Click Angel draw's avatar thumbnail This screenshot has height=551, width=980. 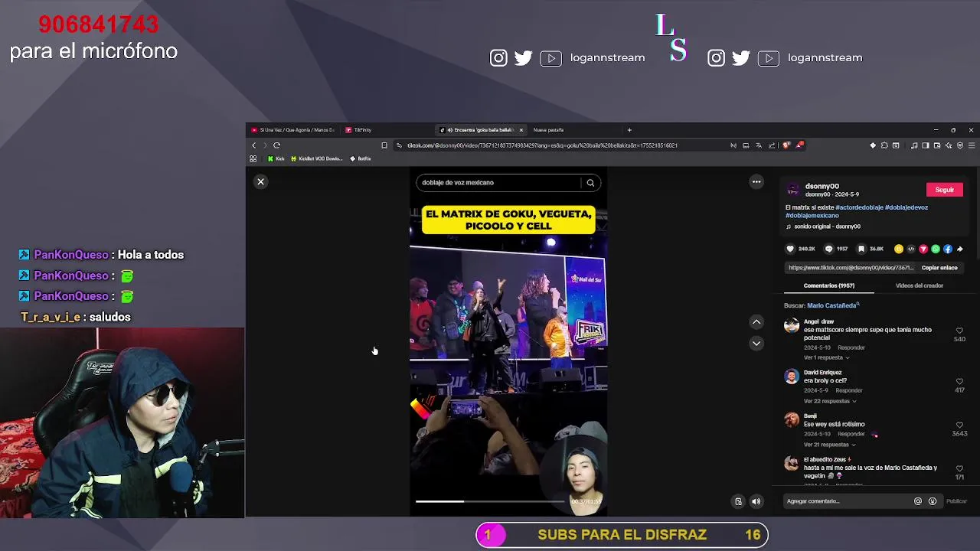pos(792,326)
